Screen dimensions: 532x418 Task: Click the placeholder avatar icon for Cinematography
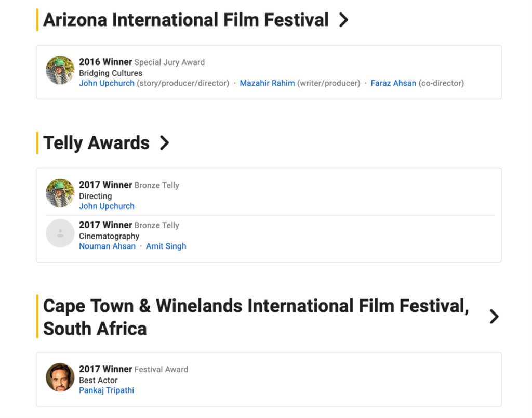pyautogui.click(x=60, y=233)
